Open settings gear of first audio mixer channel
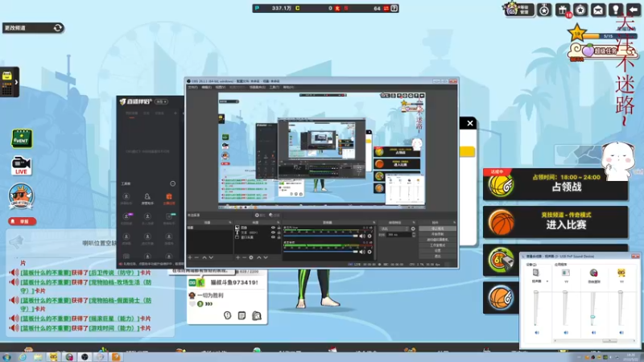 [x=369, y=236]
